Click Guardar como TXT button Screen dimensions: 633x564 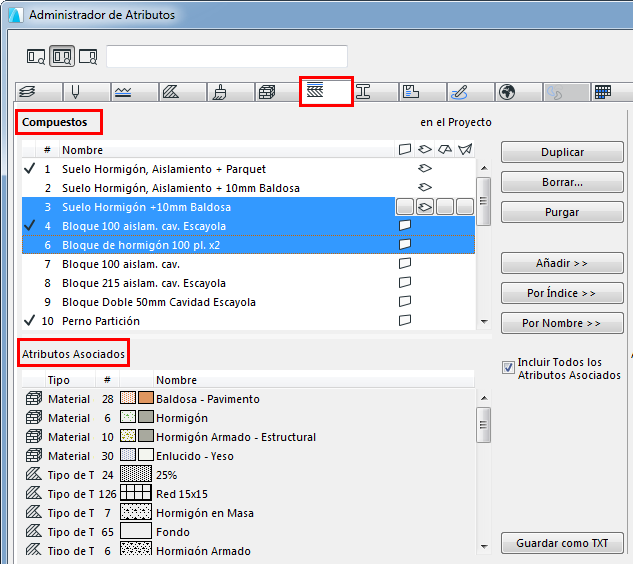[x=562, y=543]
